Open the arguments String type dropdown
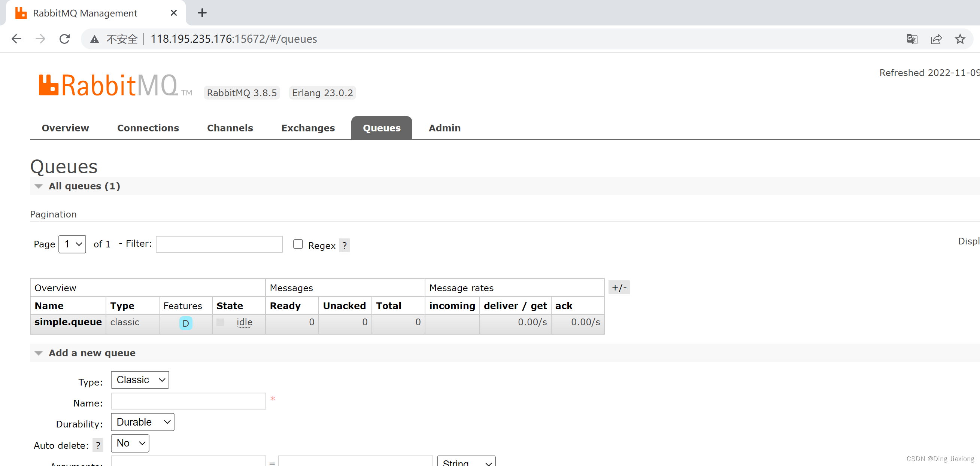Image resolution: width=980 pixels, height=466 pixels. point(467,462)
